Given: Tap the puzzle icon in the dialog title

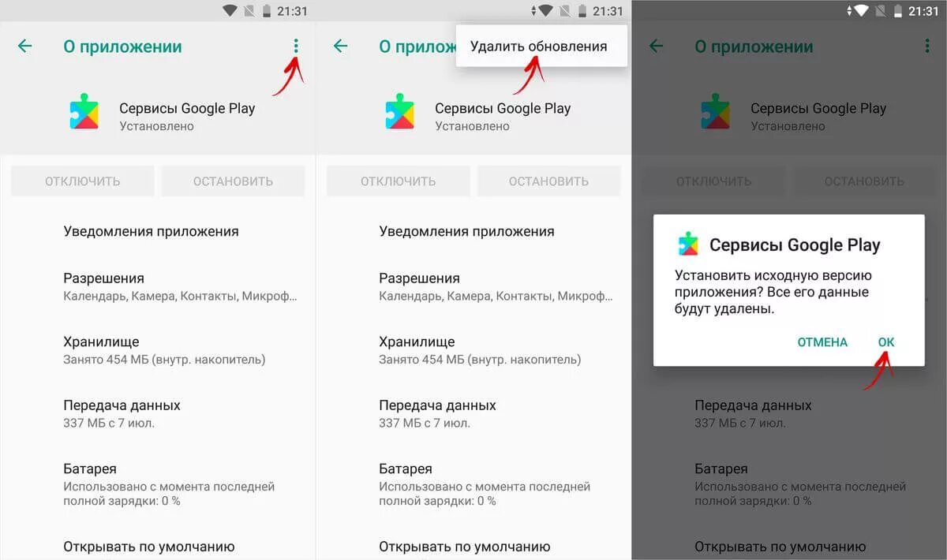Looking at the screenshot, I should click(x=689, y=245).
